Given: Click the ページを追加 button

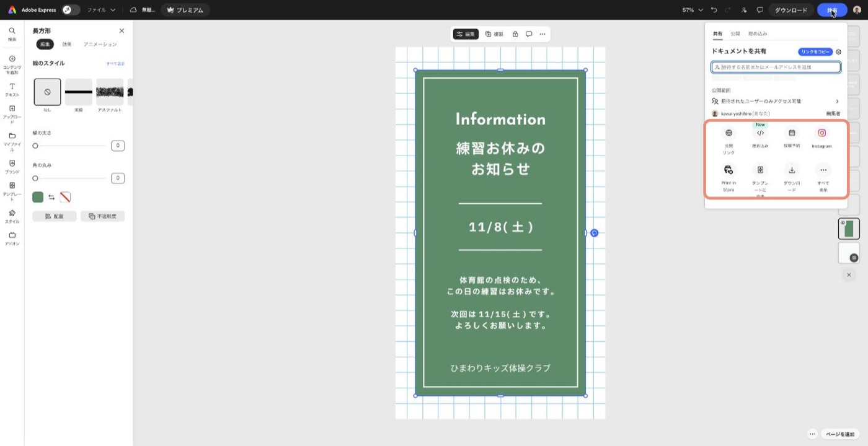Looking at the screenshot, I should (x=840, y=434).
